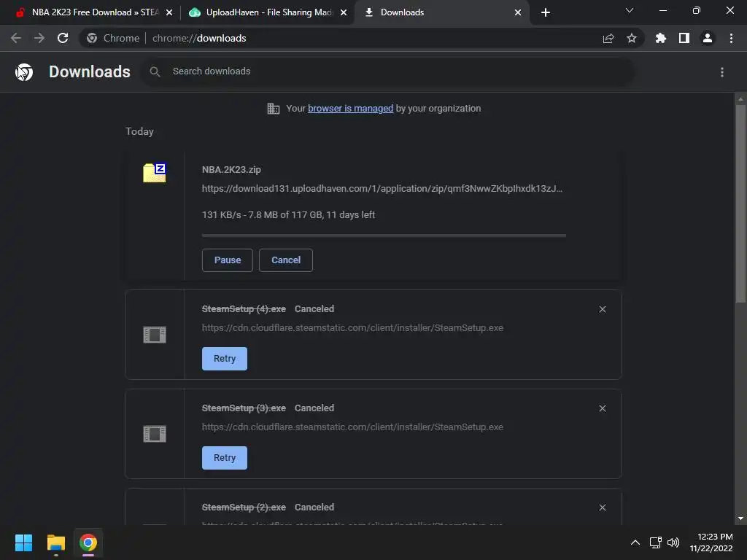Bookmark this page with the star icon
Screen dimensions: 747x560
point(632,38)
